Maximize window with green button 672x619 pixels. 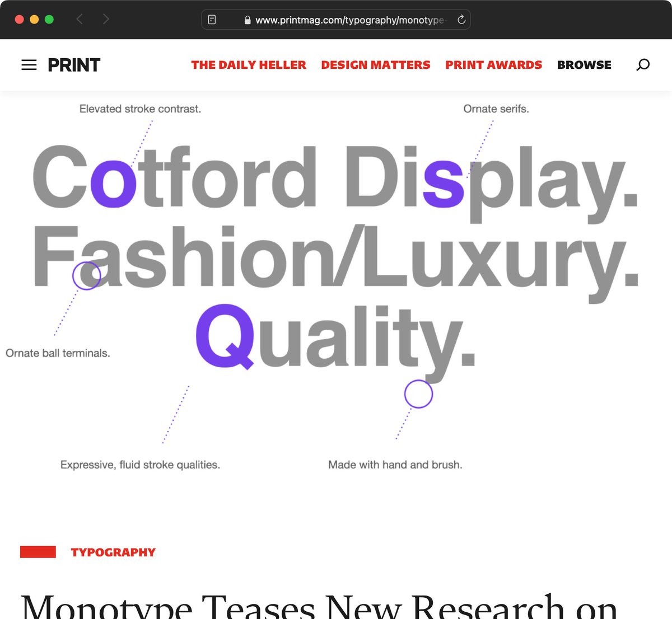(x=49, y=20)
